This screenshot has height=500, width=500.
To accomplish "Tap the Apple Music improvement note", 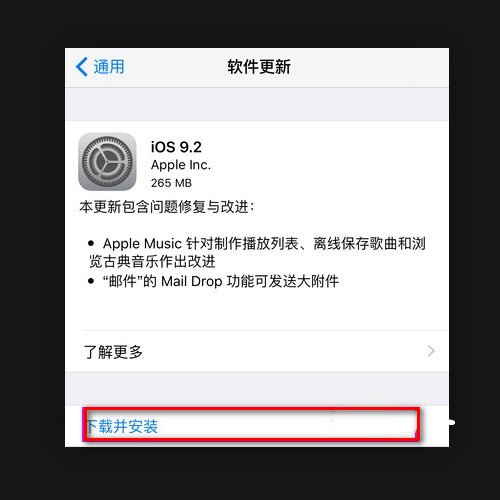I will point(257,253).
